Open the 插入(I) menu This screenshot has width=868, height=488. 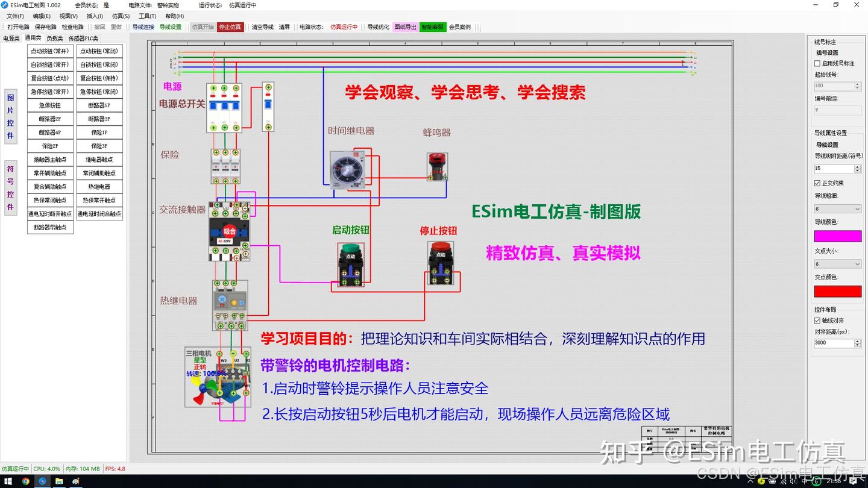pyautogui.click(x=95, y=16)
